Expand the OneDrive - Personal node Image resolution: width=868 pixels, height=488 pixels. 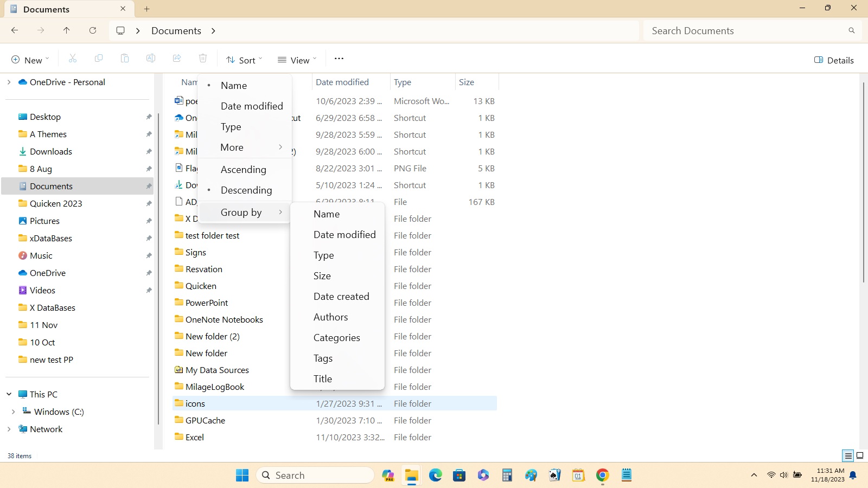(9, 82)
